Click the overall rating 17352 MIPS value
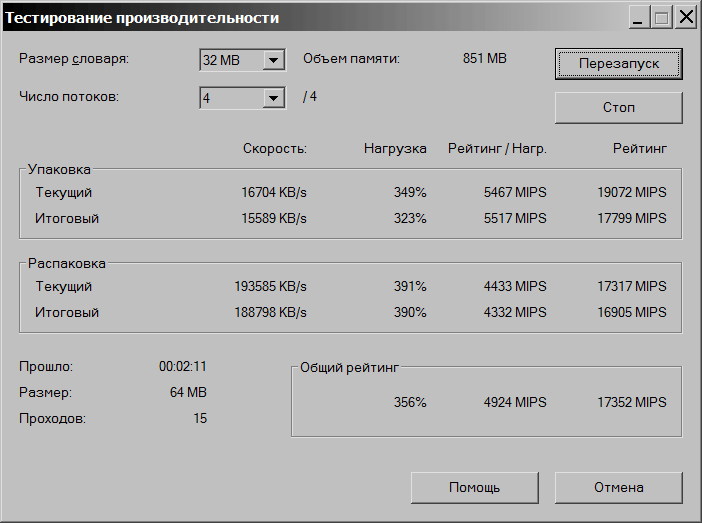702x523 pixels. point(631,402)
